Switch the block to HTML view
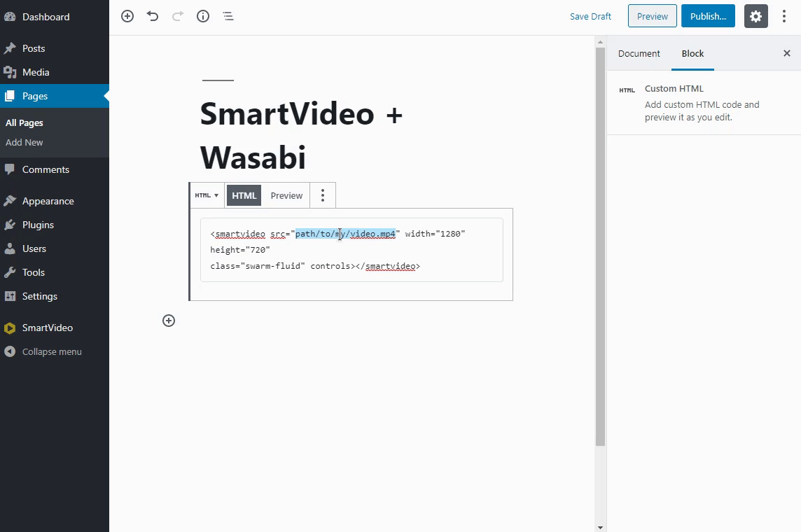 244,195
